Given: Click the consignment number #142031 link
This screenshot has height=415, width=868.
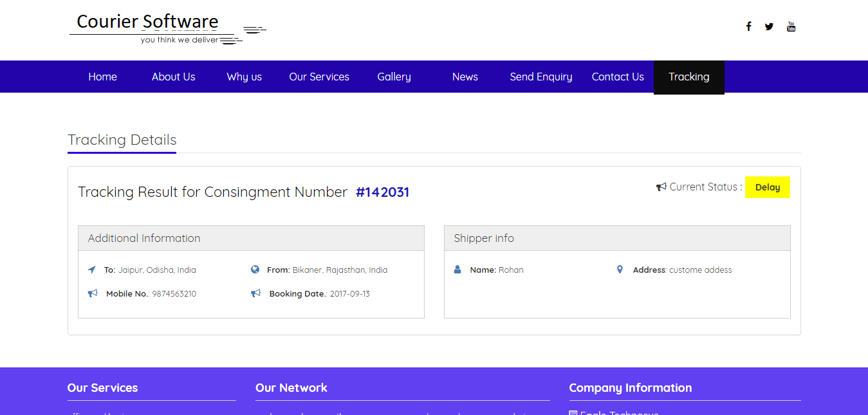Looking at the screenshot, I should (383, 192).
